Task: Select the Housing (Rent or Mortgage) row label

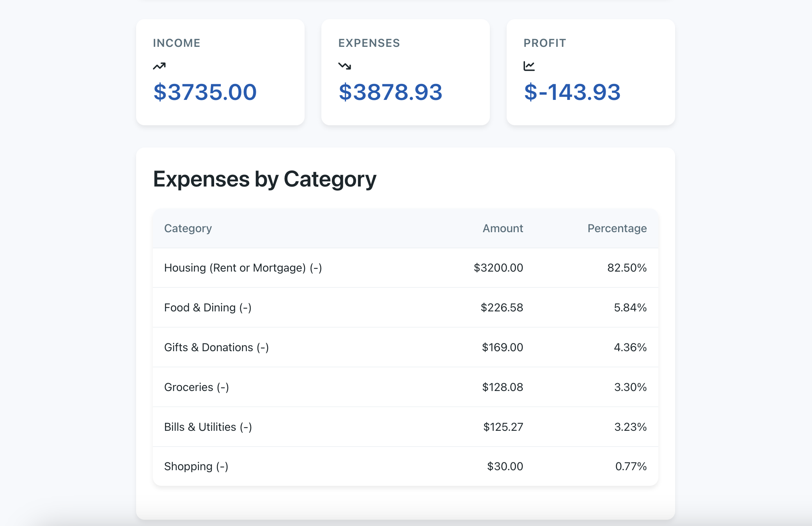Action: (x=243, y=268)
